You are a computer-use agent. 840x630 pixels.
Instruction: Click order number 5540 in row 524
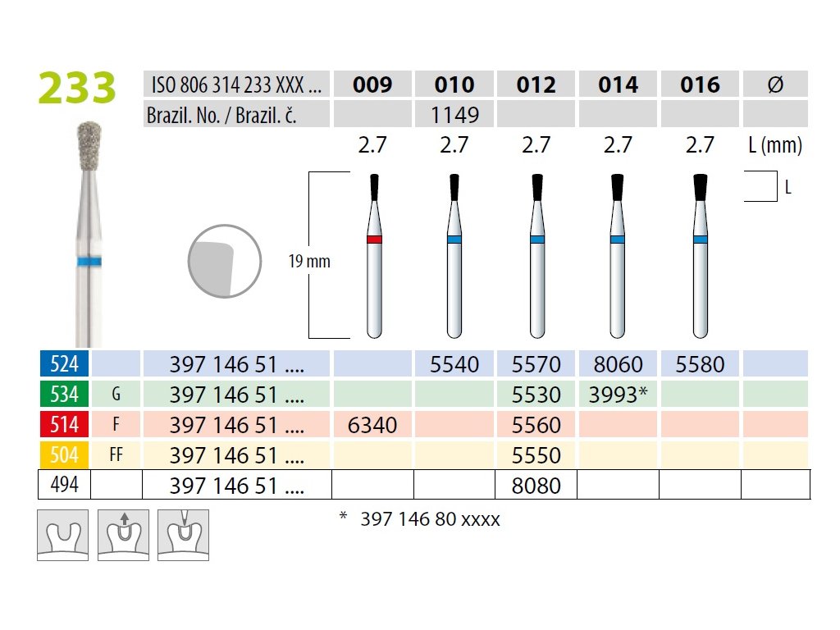pyautogui.click(x=454, y=363)
